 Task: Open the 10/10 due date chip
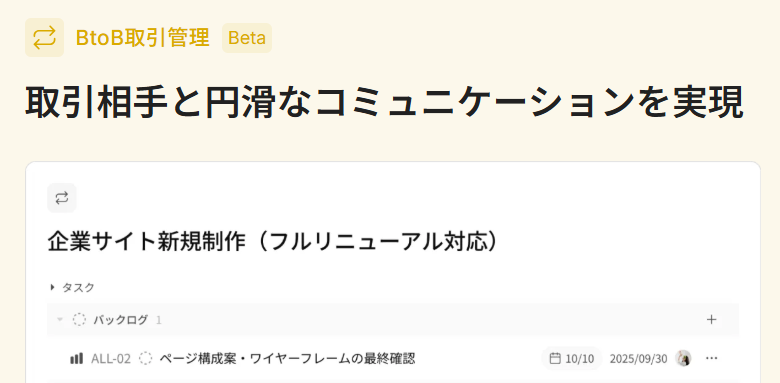point(572,358)
